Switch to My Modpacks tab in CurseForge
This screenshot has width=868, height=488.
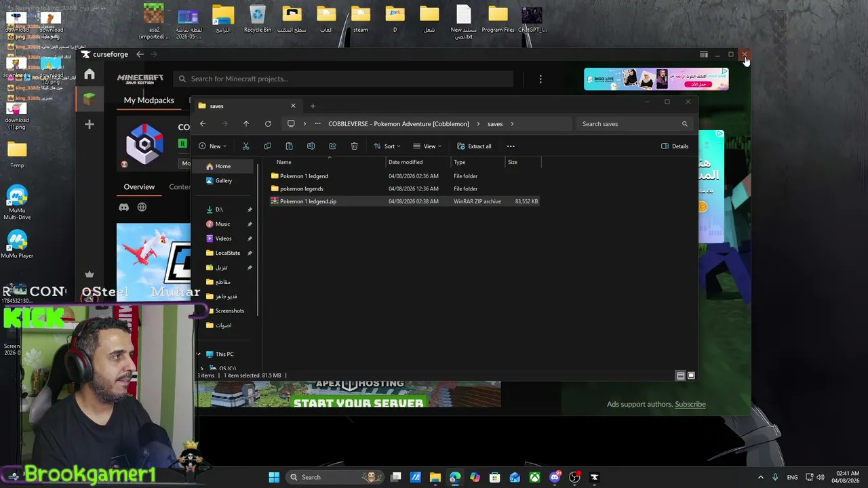pos(149,100)
